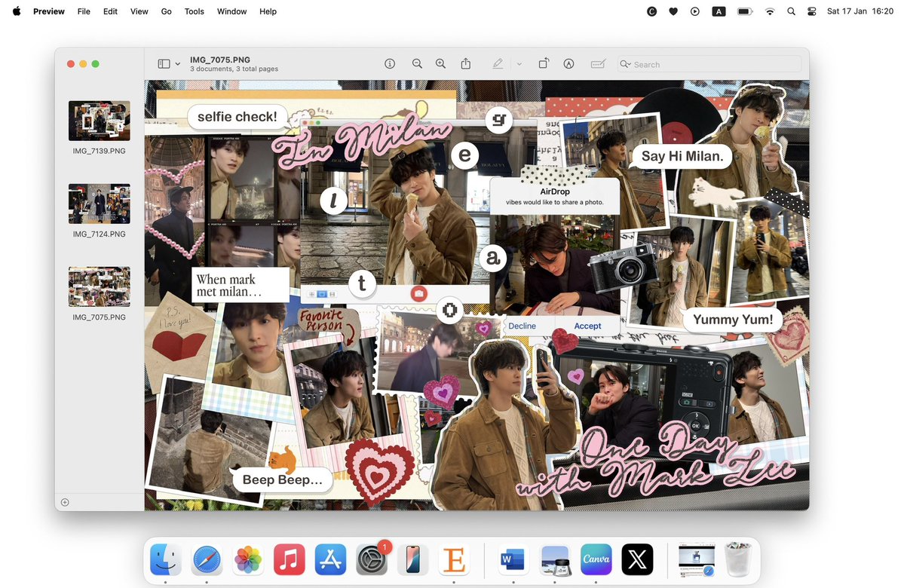Open the File menu
904x588 pixels.
(x=84, y=11)
